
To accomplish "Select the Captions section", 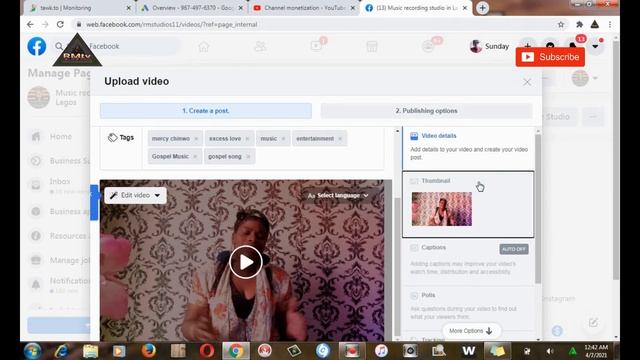I will (x=468, y=261).
